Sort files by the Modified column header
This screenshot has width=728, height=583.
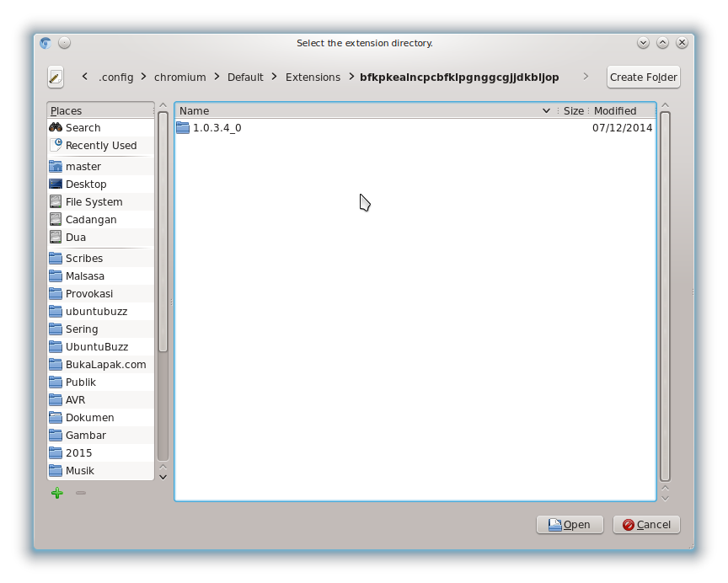(615, 110)
